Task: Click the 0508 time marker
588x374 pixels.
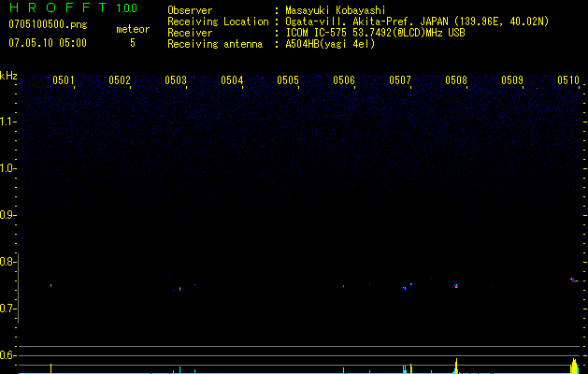Action: [456, 80]
